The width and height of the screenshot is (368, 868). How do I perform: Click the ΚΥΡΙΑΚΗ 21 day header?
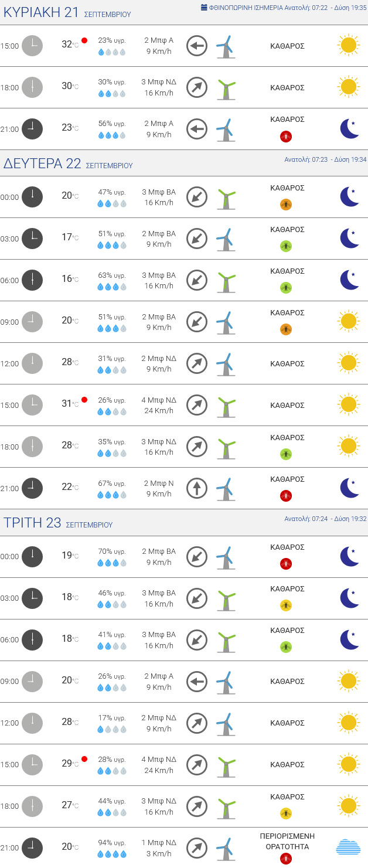pyautogui.click(x=41, y=12)
